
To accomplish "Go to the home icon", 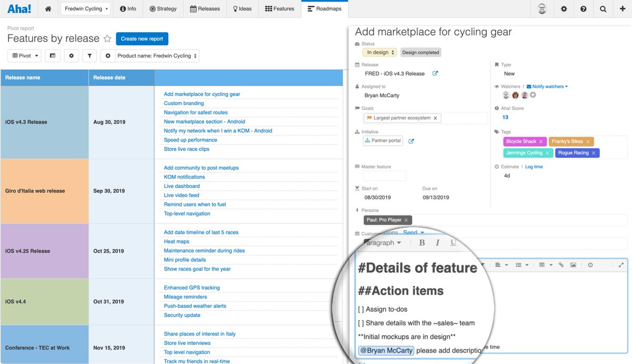I will click(48, 9).
